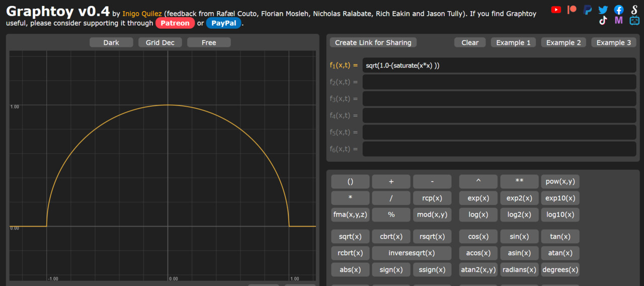
Task: Load Example 2
Action: pyautogui.click(x=563, y=42)
